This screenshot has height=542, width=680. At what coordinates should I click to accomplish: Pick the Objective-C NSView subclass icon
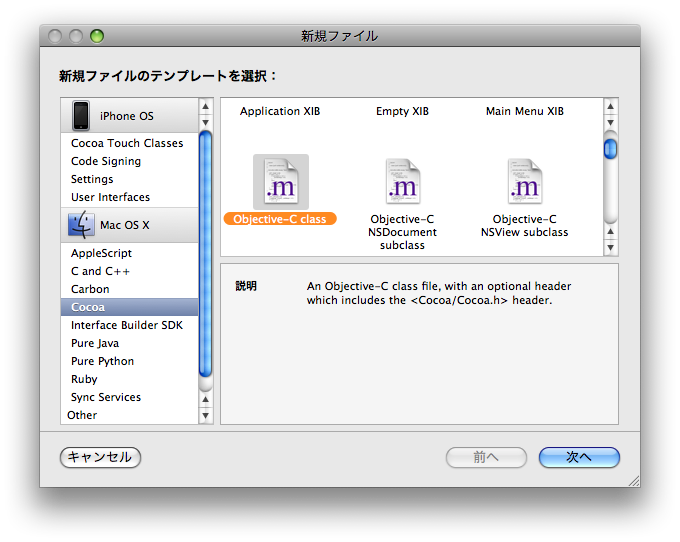tap(525, 182)
